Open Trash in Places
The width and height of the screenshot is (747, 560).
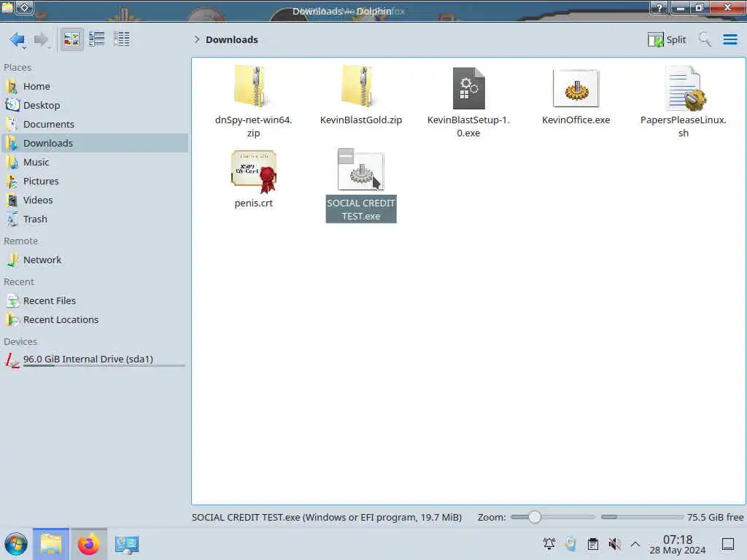point(95,219)
